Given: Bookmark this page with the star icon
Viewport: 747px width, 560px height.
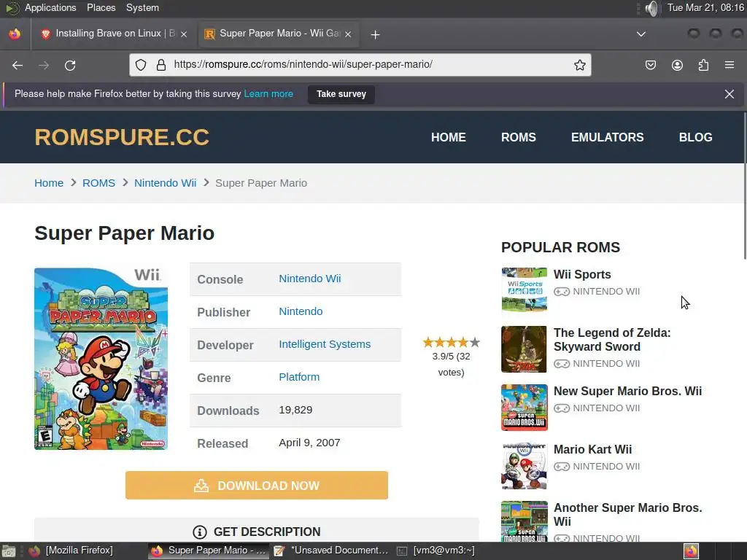Looking at the screenshot, I should (579, 65).
